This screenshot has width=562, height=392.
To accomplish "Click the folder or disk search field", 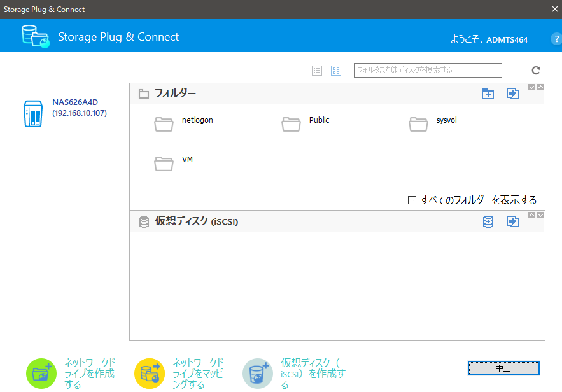I will pos(428,70).
